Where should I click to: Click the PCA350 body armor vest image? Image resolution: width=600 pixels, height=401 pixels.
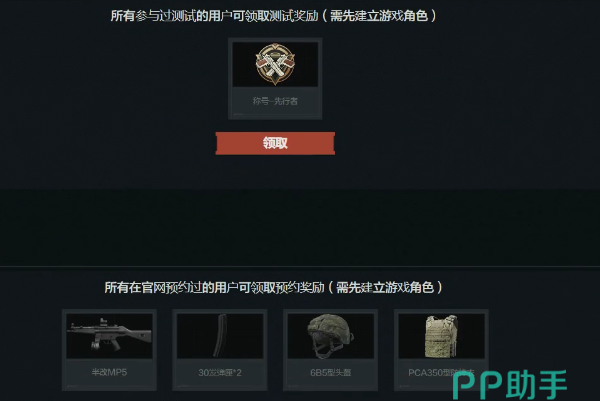pos(442,336)
